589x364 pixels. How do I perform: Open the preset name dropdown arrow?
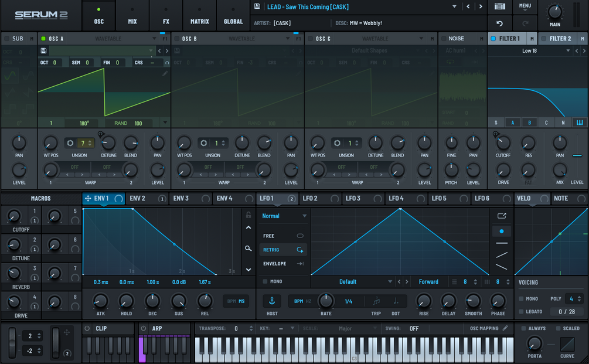(x=454, y=6)
